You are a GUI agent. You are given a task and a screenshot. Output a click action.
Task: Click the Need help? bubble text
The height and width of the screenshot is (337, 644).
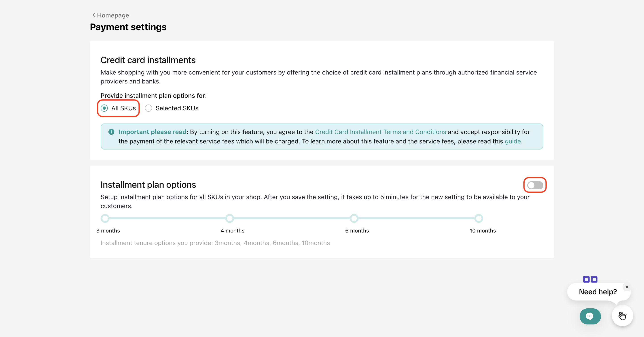597,292
